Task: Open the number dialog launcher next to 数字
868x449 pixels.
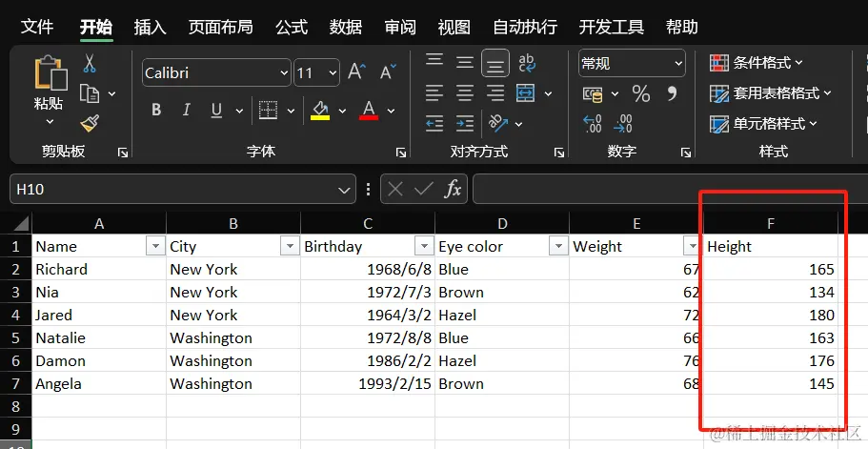Action: click(x=685, y=153)
